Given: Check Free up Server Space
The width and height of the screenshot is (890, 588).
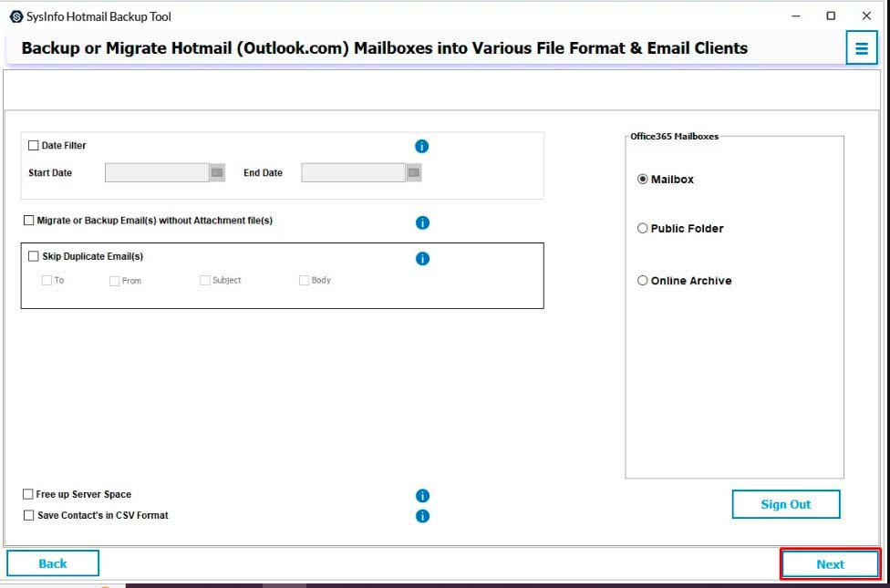Looking at the screenshot, I should (x=27, y=494).
